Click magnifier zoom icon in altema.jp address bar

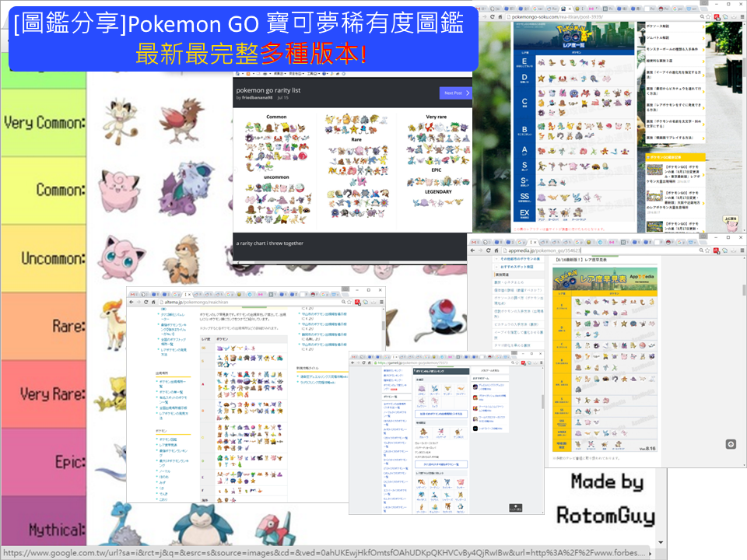click(343, 302)
